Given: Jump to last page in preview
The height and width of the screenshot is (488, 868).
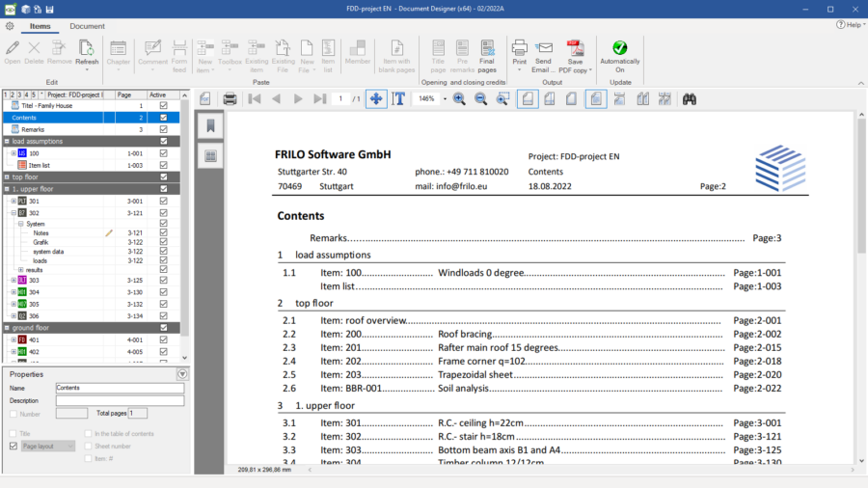Looking at the screenshot, I should point(319,99).
